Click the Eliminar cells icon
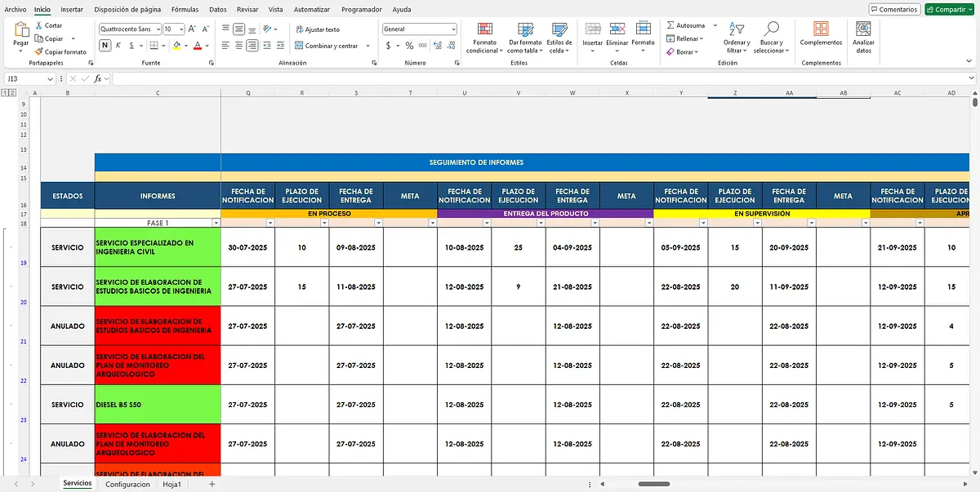980x492 pixels. [617, 29]
